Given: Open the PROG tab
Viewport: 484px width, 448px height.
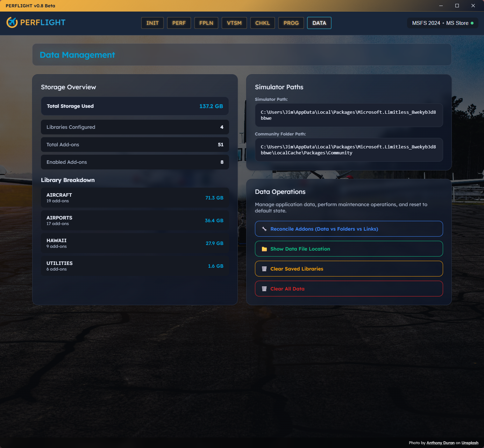Looking at the screenshot, I should 291,23.
